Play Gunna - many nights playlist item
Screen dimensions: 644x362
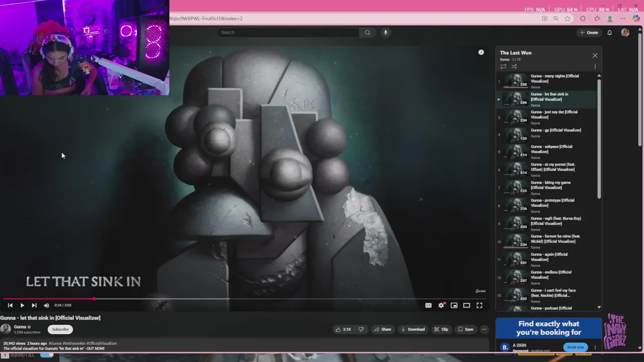click(x=547, y=81)
